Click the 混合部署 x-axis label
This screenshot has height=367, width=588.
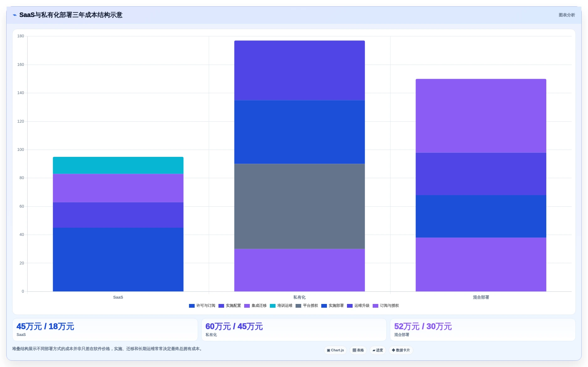point(481,297)
